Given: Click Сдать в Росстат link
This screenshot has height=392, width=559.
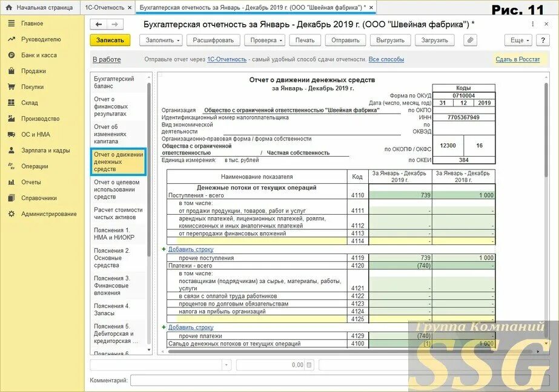Looking at the screenshot, I should (518, 59).
